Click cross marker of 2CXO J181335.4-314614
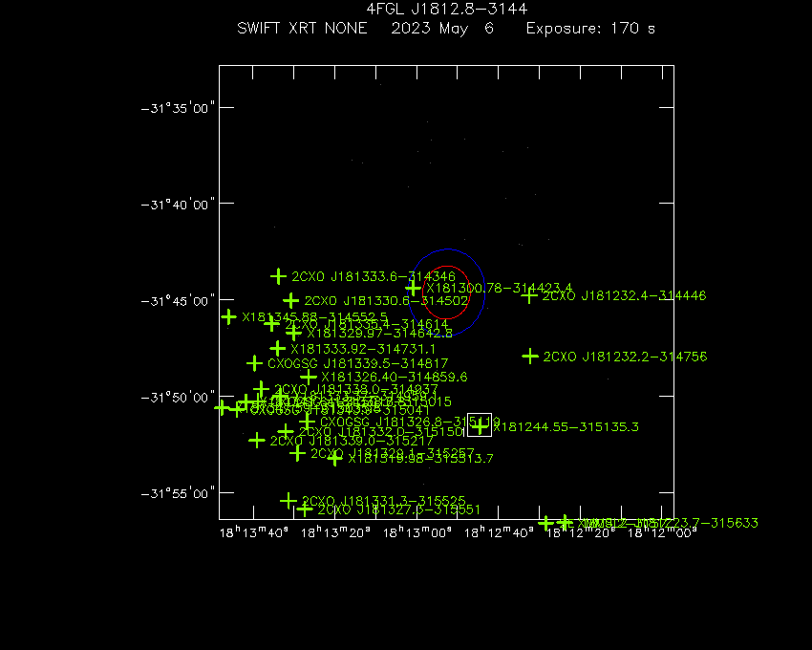 coord(271,324)
